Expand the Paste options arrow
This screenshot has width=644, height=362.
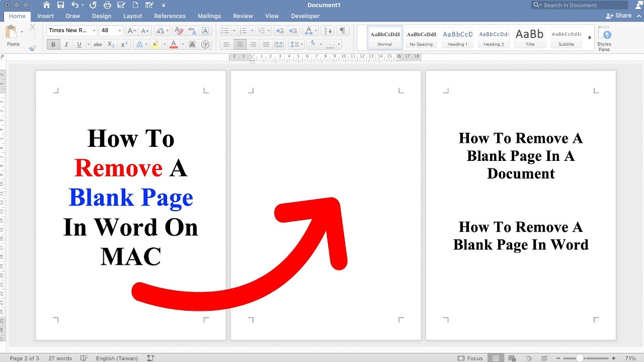[22, 32]
